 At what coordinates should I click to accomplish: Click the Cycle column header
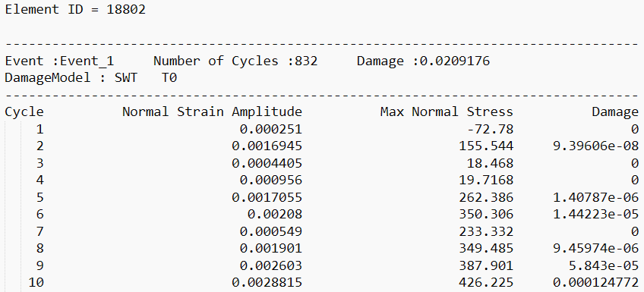point(24,112)
